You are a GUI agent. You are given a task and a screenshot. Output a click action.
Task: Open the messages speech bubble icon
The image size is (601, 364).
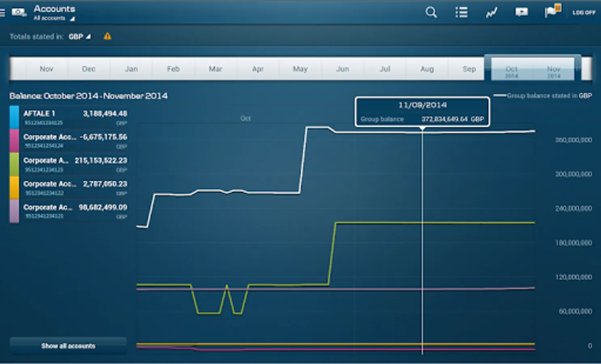tap(521, 12)
